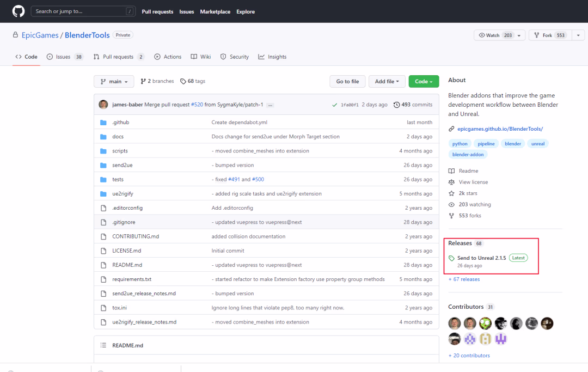Open issue #491 link in tests row

[x=234, y=180]
